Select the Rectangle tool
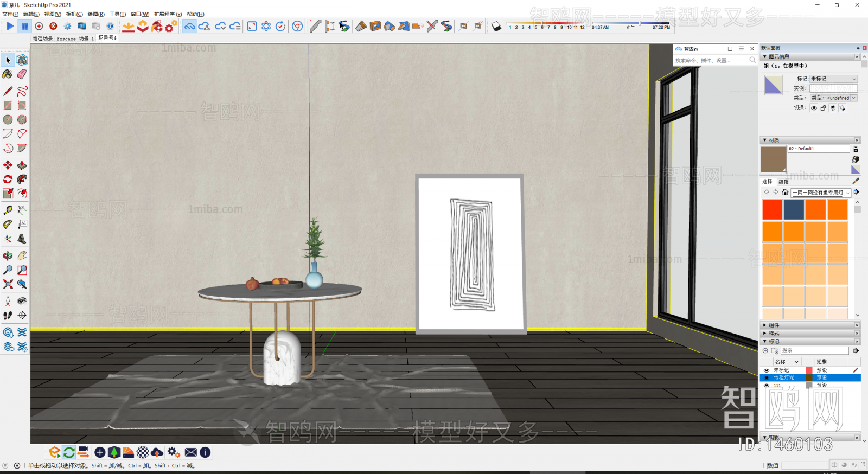Screen dimensions: 868x474 (8, 105)
